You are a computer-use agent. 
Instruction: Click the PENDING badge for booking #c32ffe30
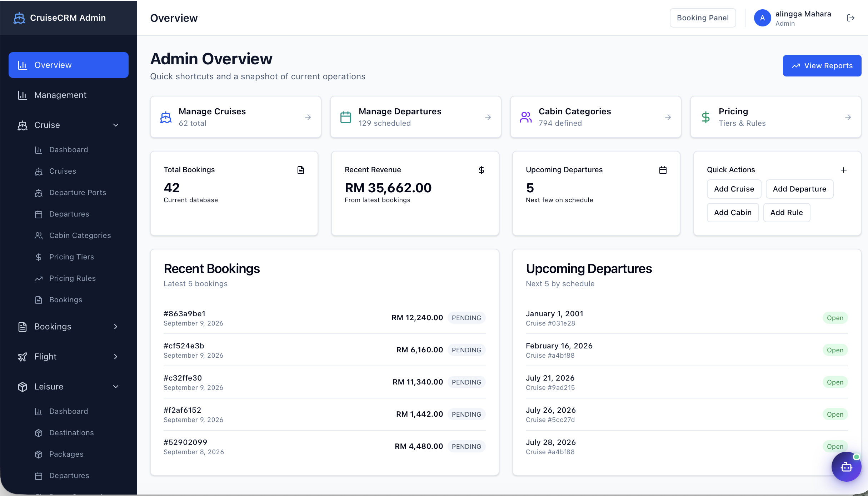(x=467, y=382)
